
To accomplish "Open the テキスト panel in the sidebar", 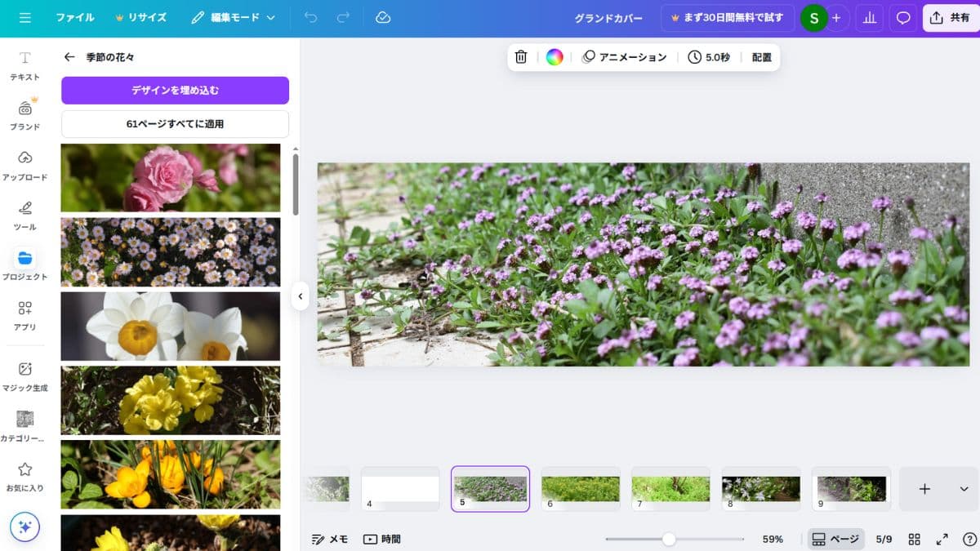I will [x=24, y=63].
